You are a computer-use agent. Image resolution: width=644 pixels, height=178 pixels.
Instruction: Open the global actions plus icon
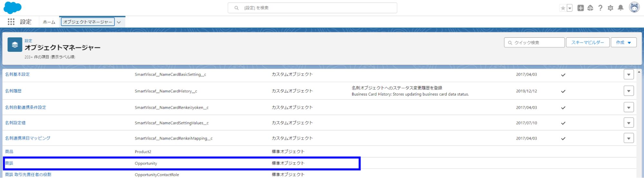(x=581, y=8)
